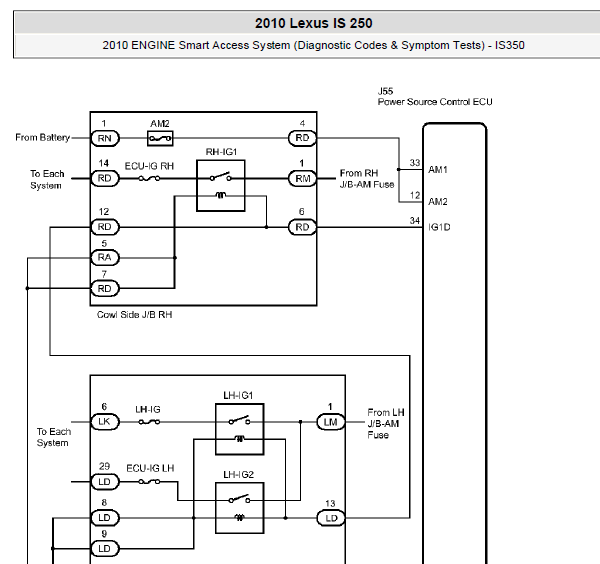Select the LH-IG1 relay box

[240, 429]
